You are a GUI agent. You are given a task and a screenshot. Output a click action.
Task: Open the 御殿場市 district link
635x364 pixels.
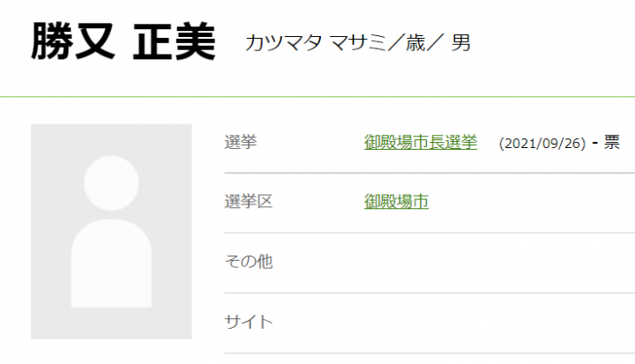coord(396,202)
